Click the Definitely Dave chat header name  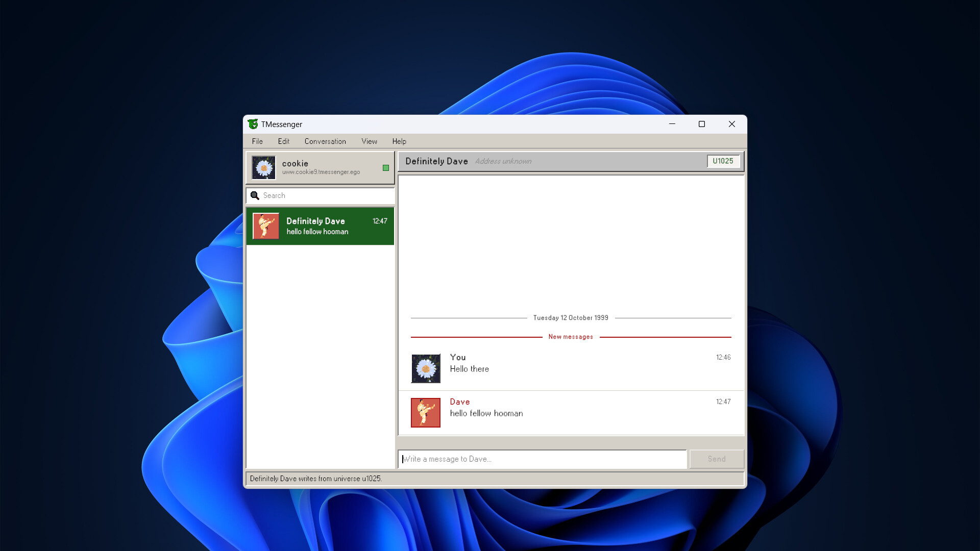tap(436, 161)
